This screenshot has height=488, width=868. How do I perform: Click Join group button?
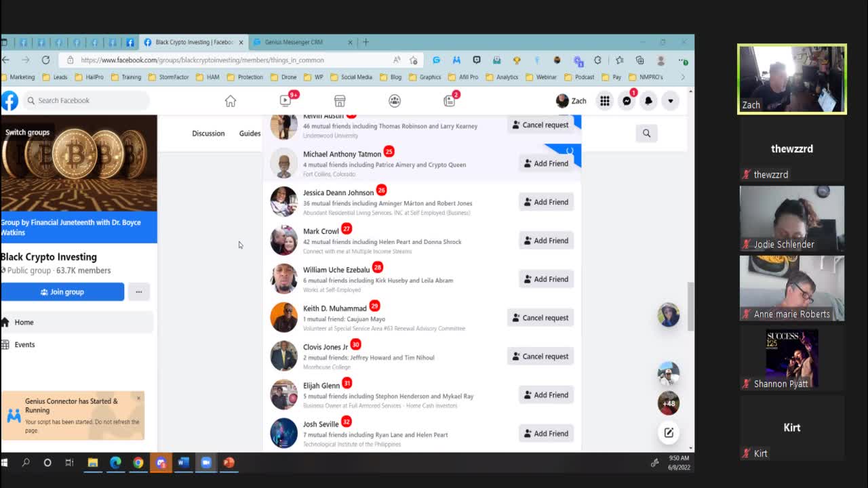pos(62,292)
